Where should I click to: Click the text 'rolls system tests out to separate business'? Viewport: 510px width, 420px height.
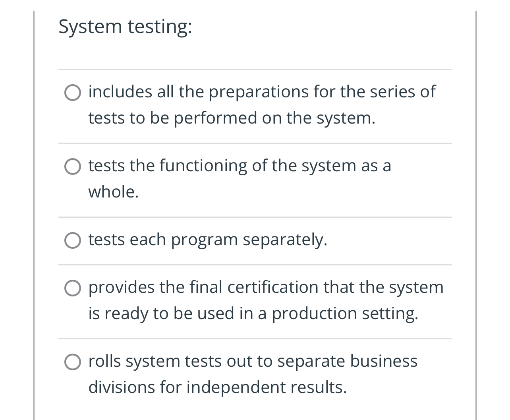point(253,361)
